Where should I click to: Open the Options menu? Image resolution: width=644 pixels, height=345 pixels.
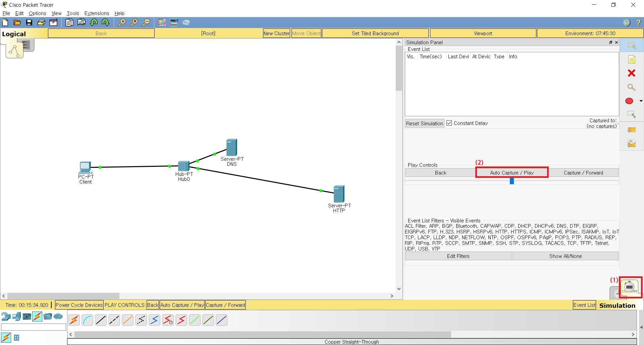pos(37,13)
